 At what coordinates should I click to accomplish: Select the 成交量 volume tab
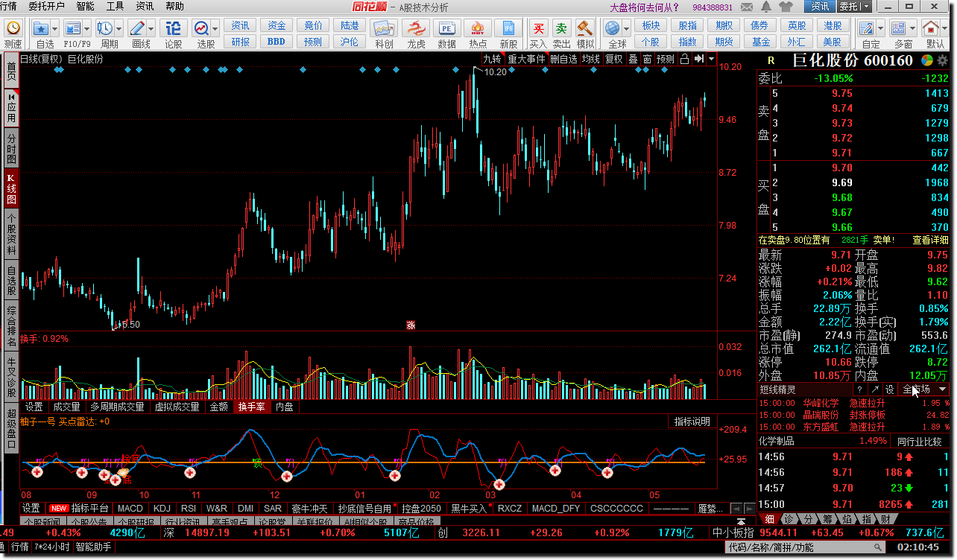(66, 407)
